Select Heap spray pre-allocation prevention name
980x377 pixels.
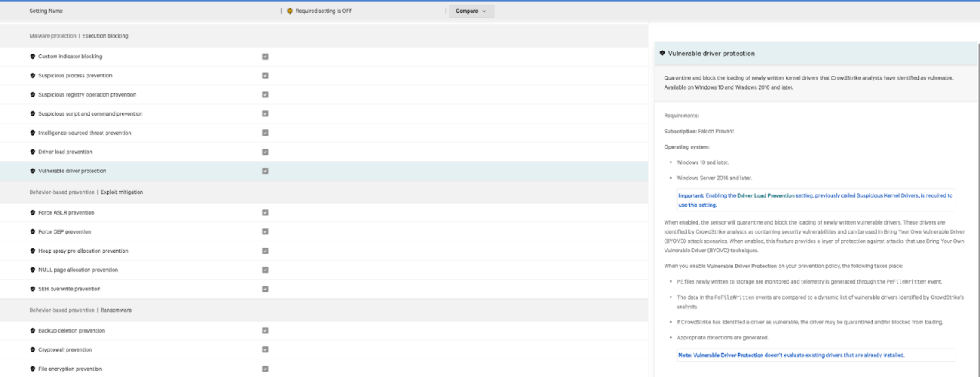tap(83, 251)
